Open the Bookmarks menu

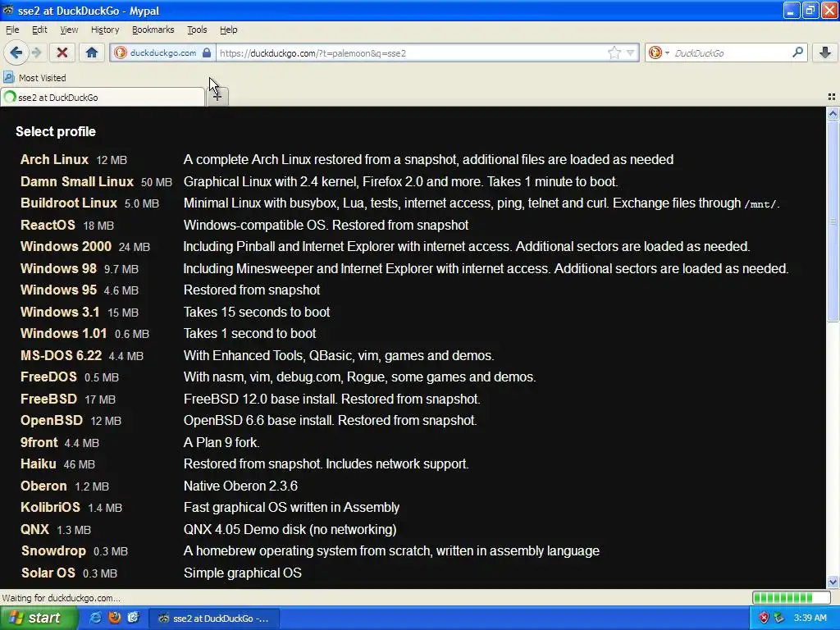coord(153,30)
